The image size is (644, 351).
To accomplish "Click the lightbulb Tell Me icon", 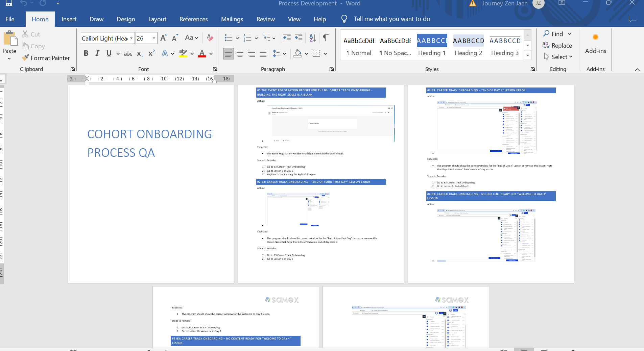I will coord(344,19).
